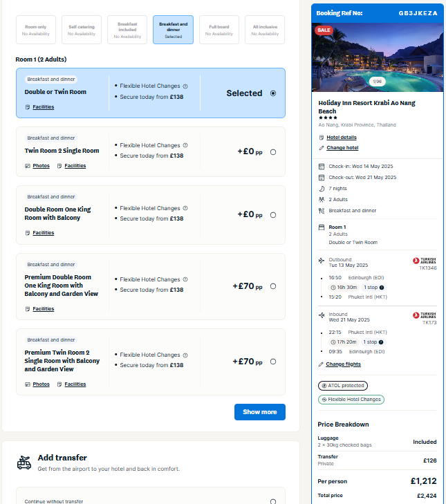Click the pencil icon beside Change hotel
The width and height of the screenshot is (446, 504).
click(x=322, y=148)
